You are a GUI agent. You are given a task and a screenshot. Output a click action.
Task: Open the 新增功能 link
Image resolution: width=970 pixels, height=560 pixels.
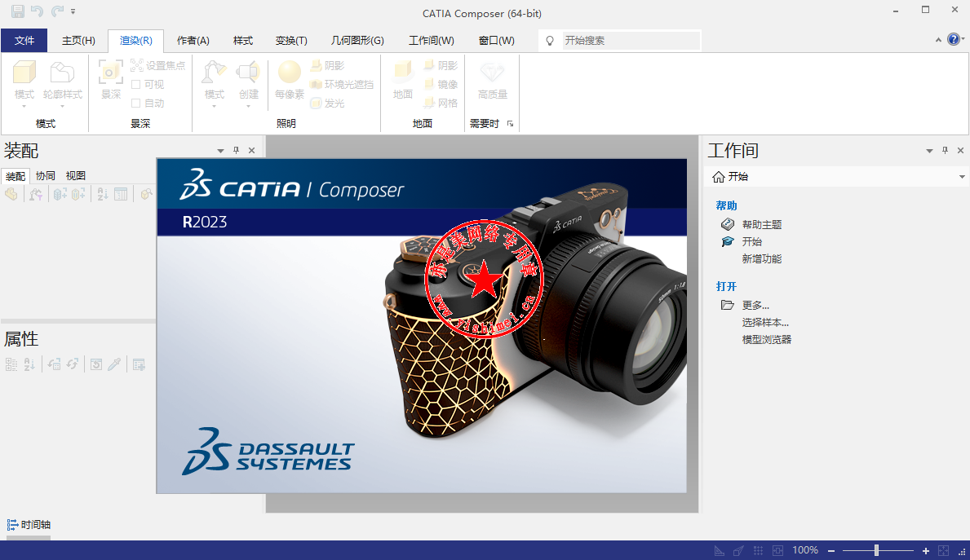(762, 259)
